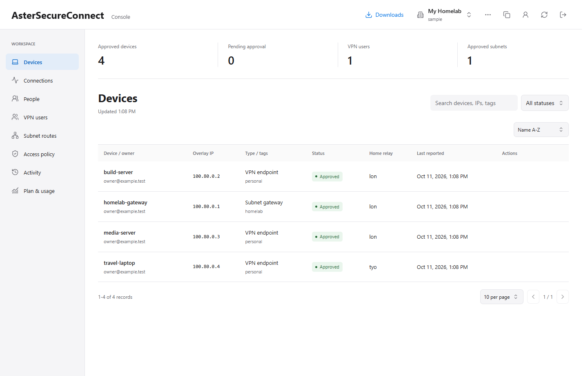Select the homelab-gateway device name

[x=125, y=202]
